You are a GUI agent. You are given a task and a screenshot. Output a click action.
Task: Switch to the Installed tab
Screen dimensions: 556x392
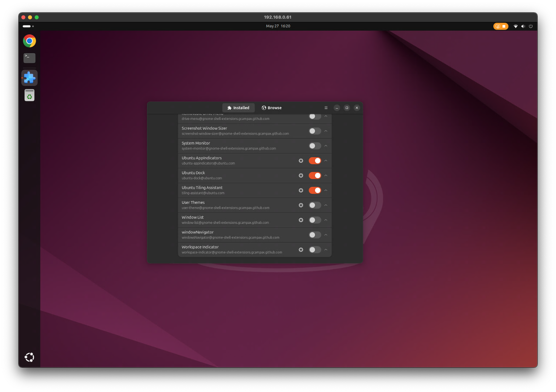point(238,108)
